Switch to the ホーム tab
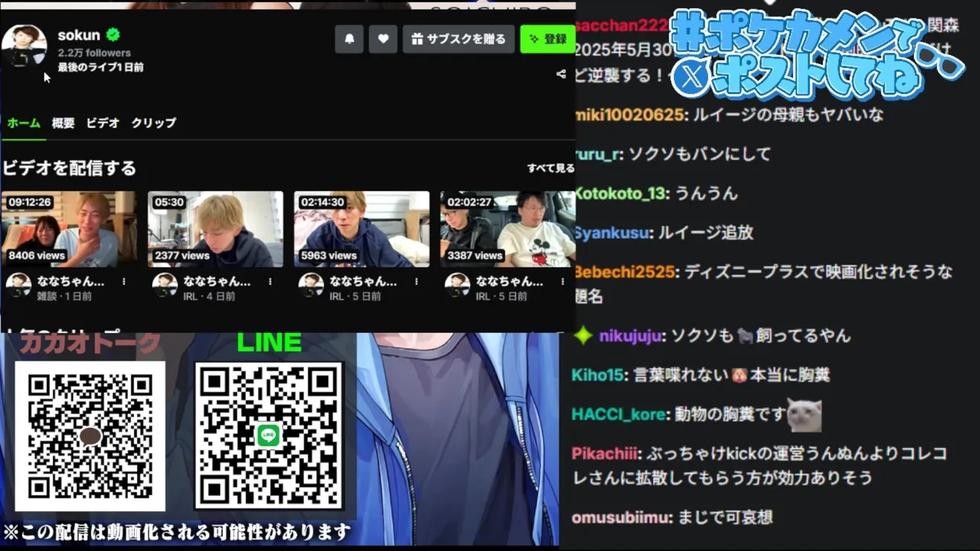Viewport: 980px width, 551px height. (x=24, y=122)
